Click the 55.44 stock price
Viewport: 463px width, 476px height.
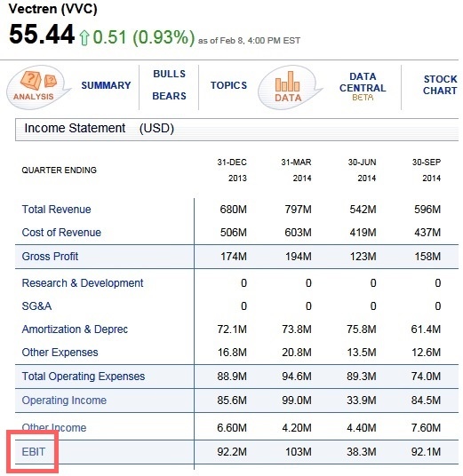point(42,34)
